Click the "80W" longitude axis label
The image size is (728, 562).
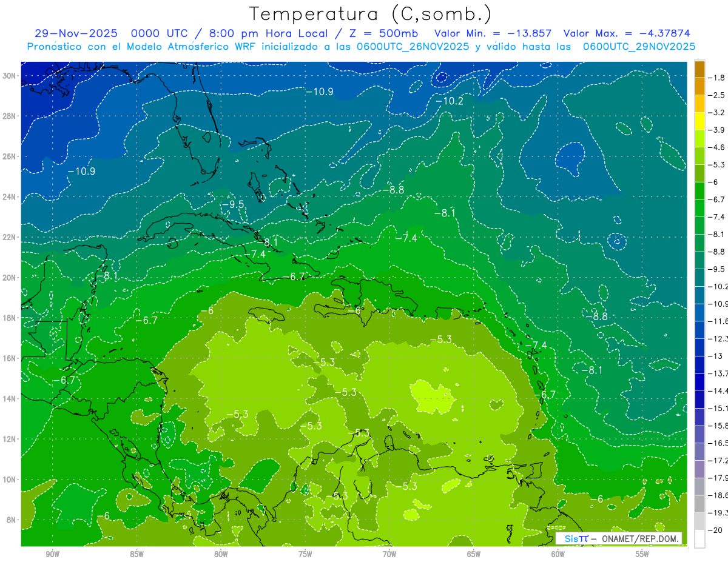221,554
